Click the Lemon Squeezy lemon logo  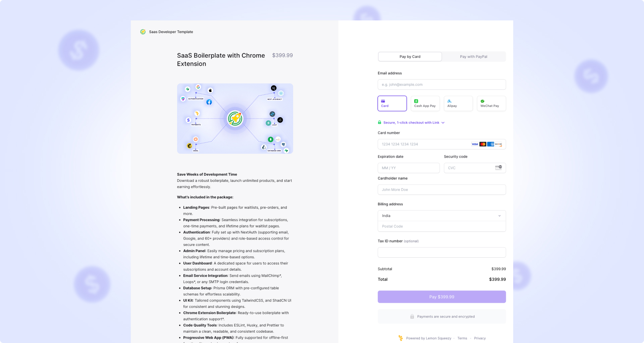click(400, 338)
